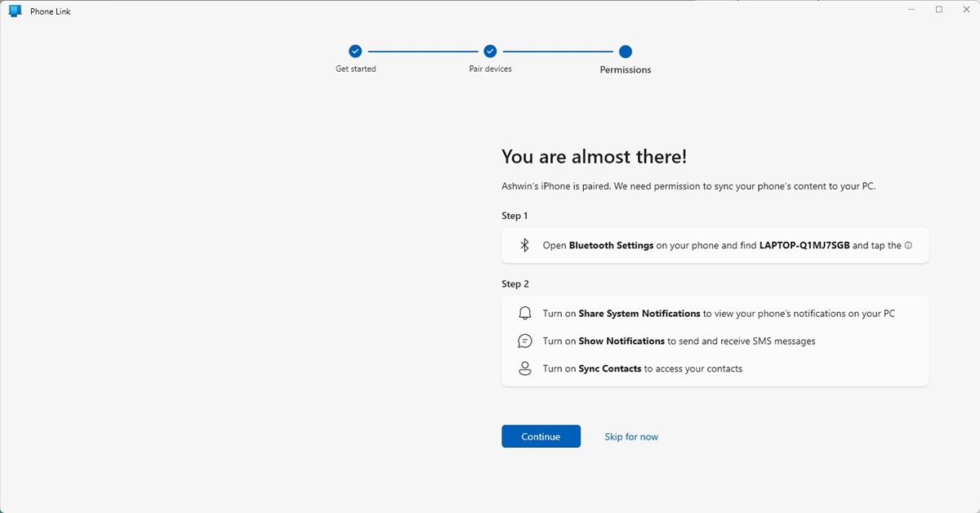Image resolution: width=980 pixels, height=513 pixels.
Task: Click the 'Turn on Show Notifications' instruction
Action: (679, 341)
